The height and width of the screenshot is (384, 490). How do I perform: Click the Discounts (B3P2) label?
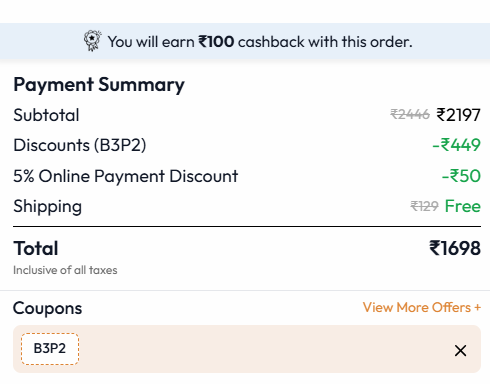[80, 145]
